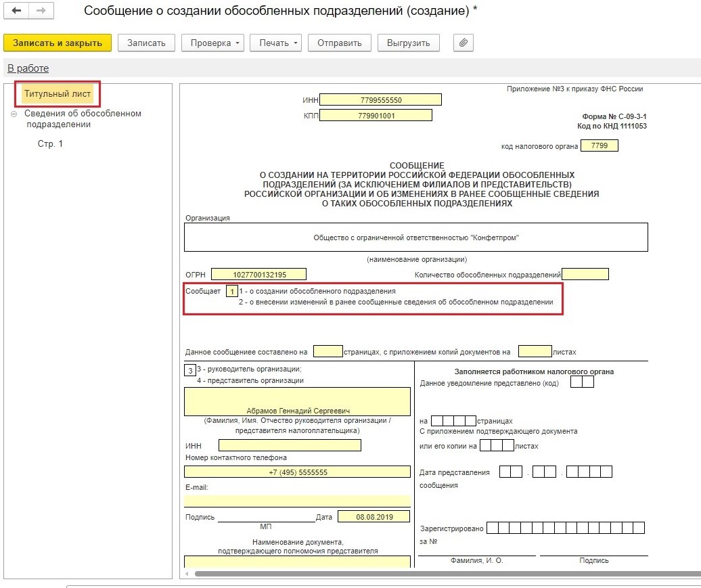Click the 'Количество обособленных подразделений' field
This screenshot has width=701, height=588.
pos(585,274)
